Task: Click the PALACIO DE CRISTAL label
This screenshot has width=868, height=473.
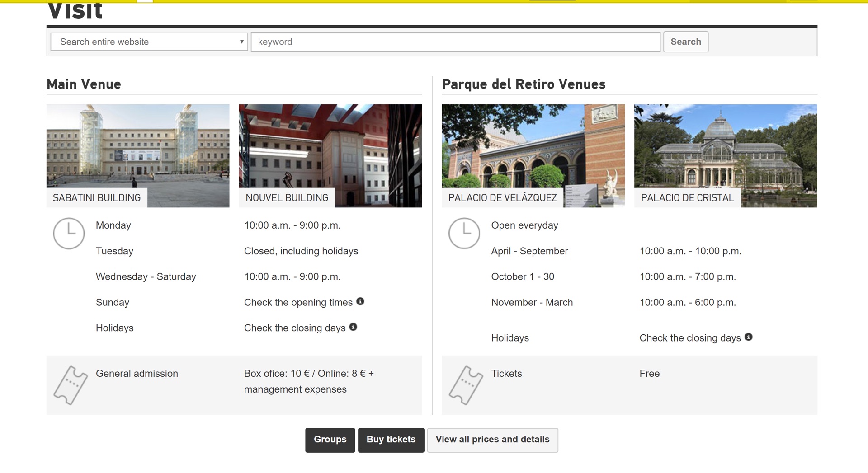Action: 687,198
